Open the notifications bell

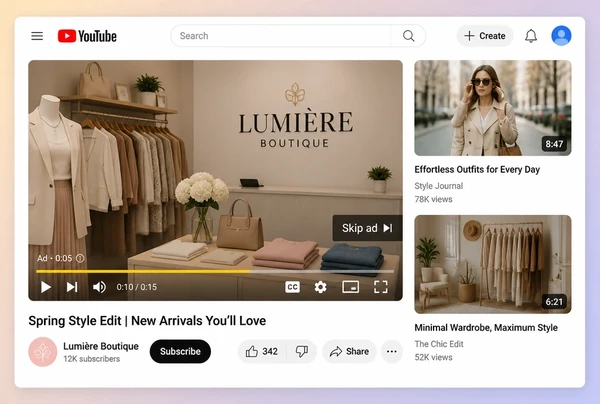click(531, 36)
